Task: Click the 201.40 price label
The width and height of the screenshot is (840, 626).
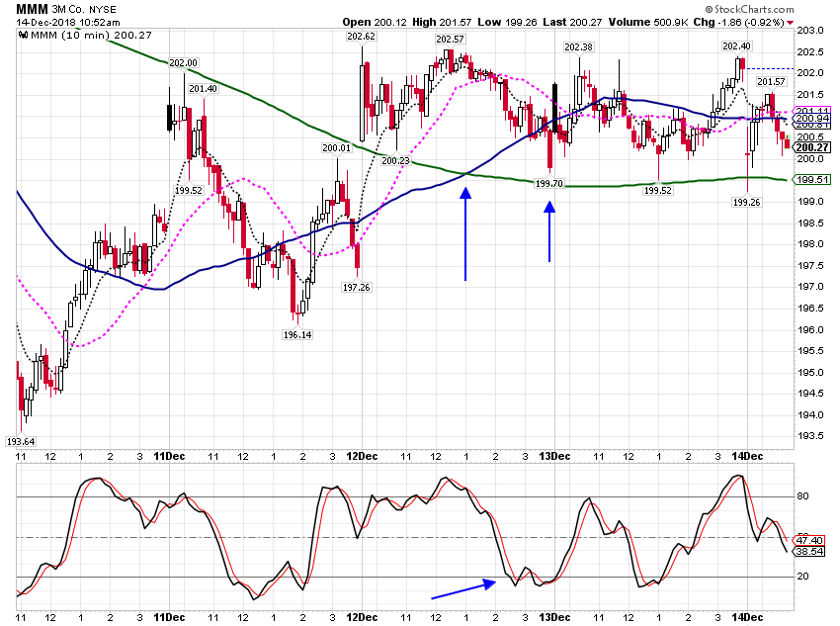Action: (203, 88)
